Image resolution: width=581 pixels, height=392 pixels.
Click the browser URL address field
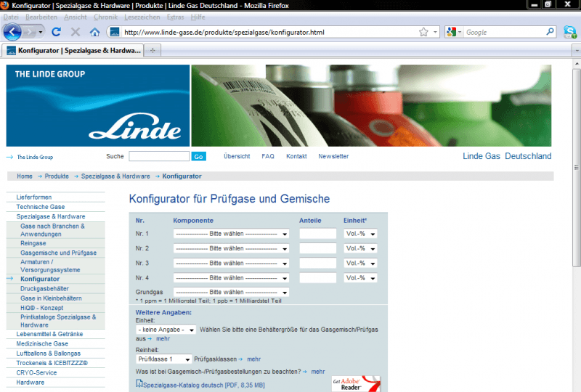point(269,32)
